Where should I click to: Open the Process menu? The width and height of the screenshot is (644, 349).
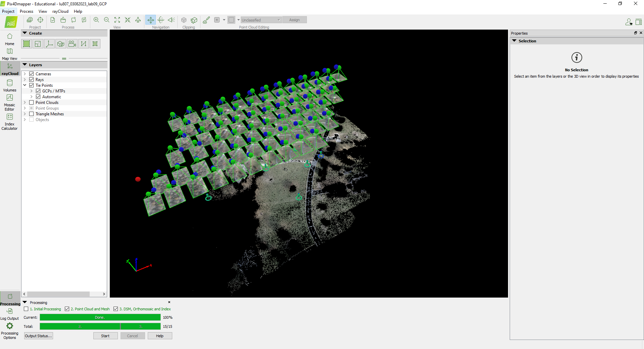pyautogui.click(x=27, y=11)
